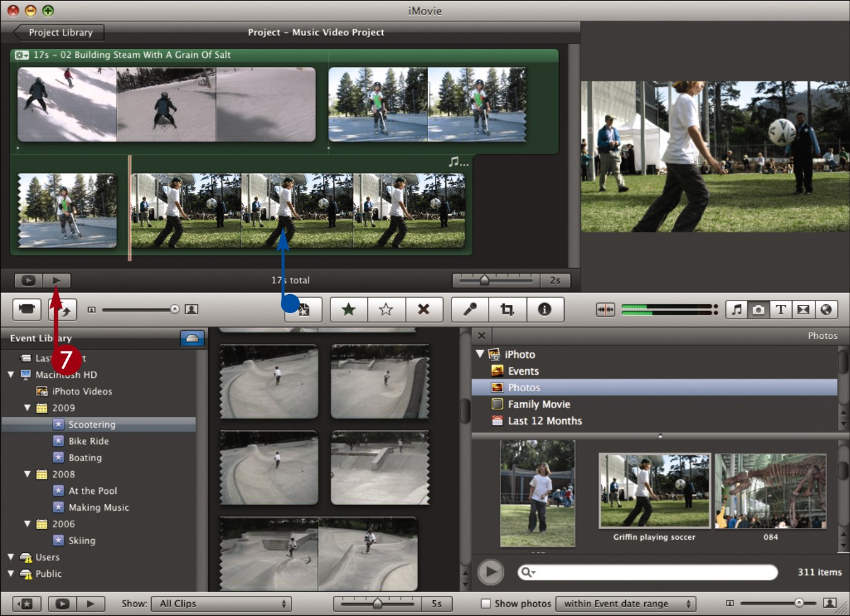Open maps and backgrounds browser
Screen dimensions: 850x616
coord(826,309)
